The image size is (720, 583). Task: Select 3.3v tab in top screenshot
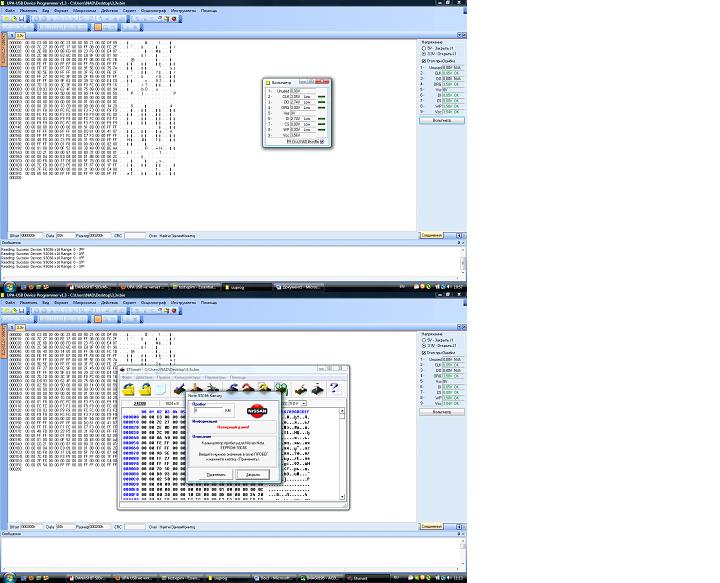[x=20, y=36]
